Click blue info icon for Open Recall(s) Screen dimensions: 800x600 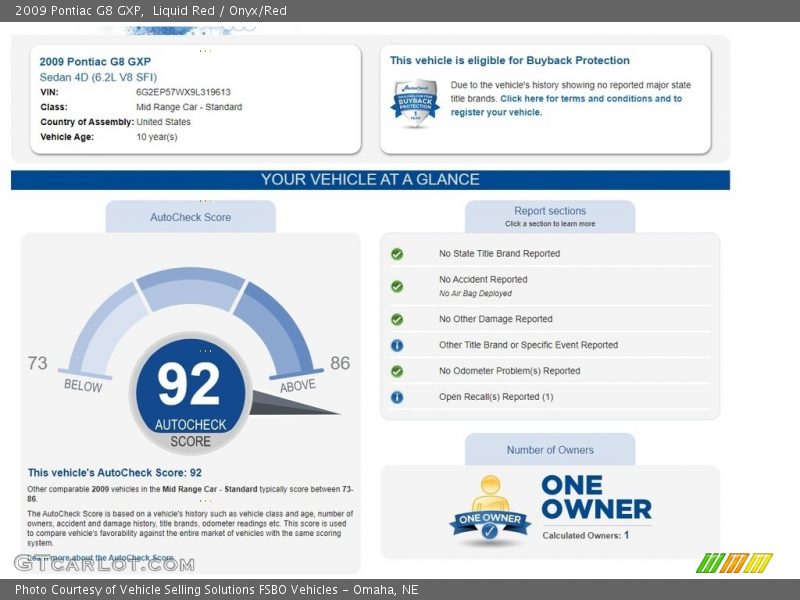tap(397, 397)
